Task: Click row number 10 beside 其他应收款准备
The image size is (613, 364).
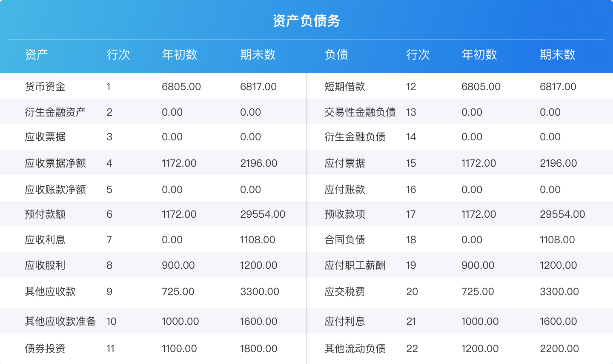Action: pos(111,321)
